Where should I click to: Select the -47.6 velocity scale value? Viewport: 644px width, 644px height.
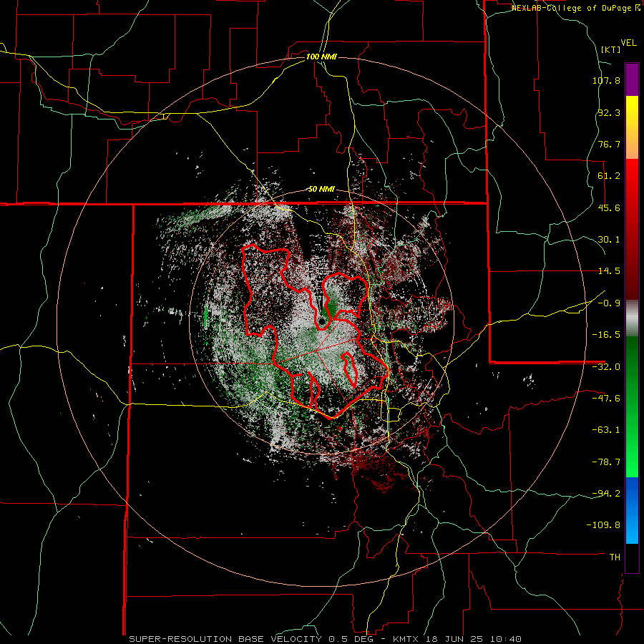pos(606,399)
